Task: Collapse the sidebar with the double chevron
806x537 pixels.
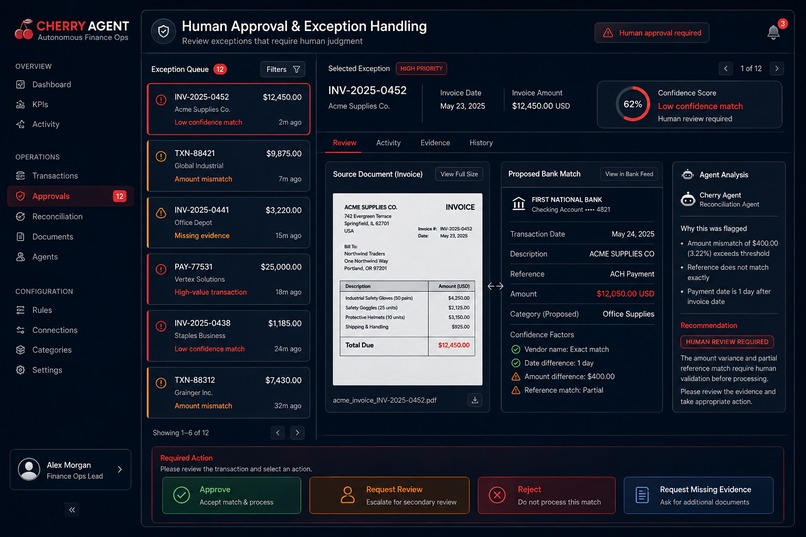Action: pos(72,510)
